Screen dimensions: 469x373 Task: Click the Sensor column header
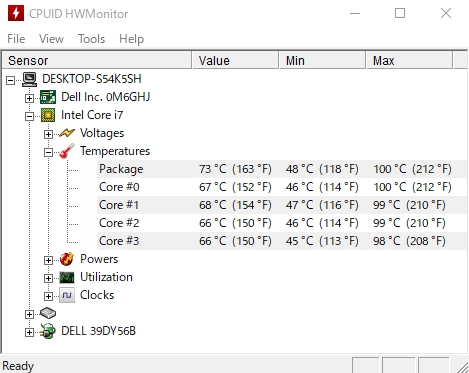click(x=97, y=61)
